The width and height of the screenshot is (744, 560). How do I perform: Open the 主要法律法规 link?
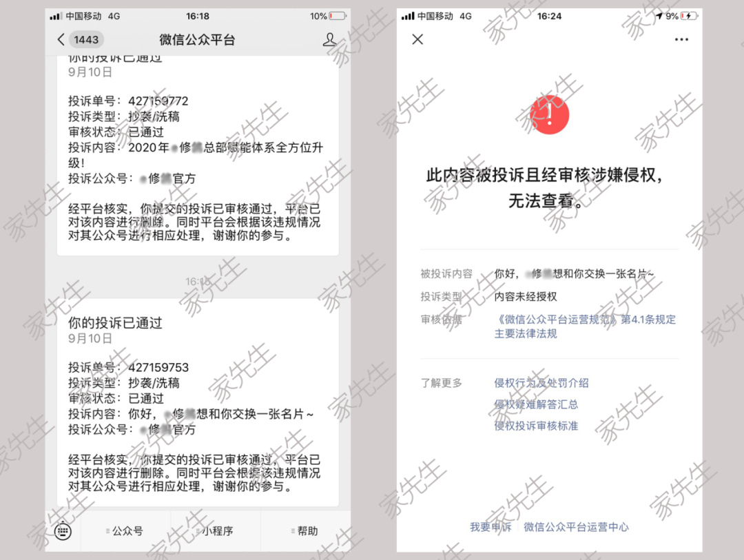(526, 333)
